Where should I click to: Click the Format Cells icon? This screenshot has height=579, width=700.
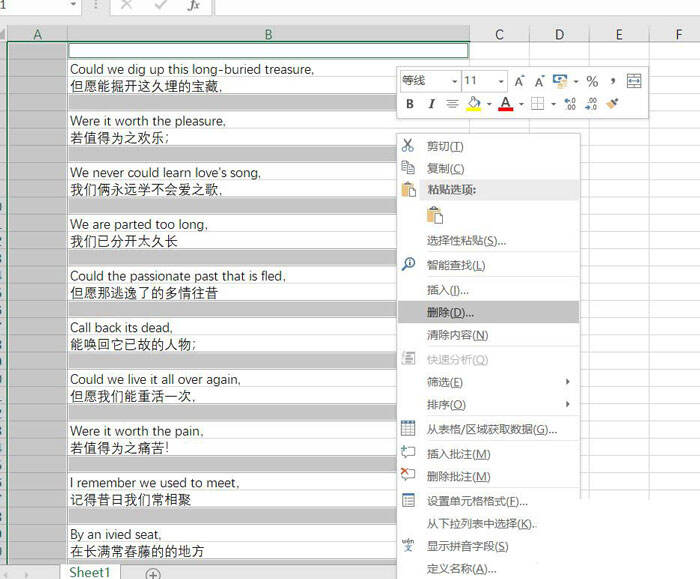point(408,500)
